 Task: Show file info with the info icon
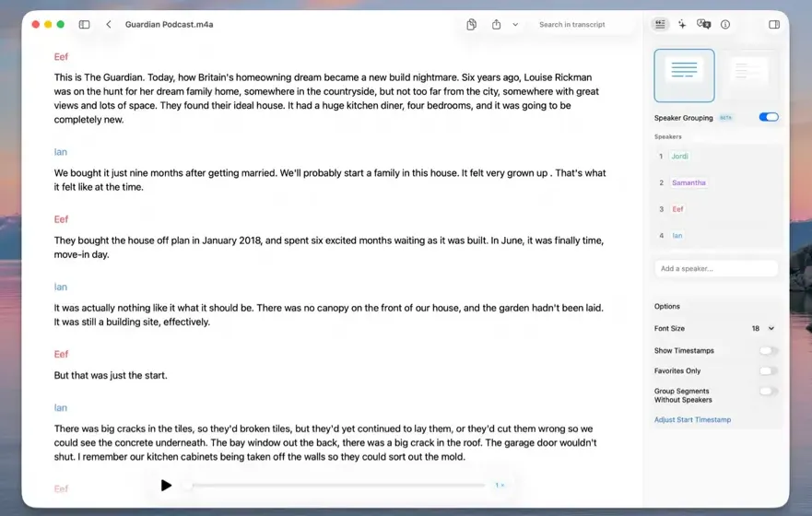(x=725, y=24)
